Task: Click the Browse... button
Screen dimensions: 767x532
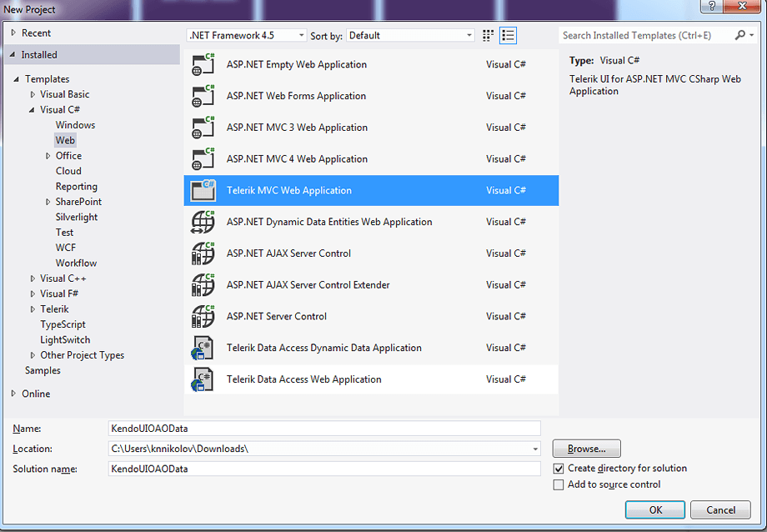Action: point(586,449)
